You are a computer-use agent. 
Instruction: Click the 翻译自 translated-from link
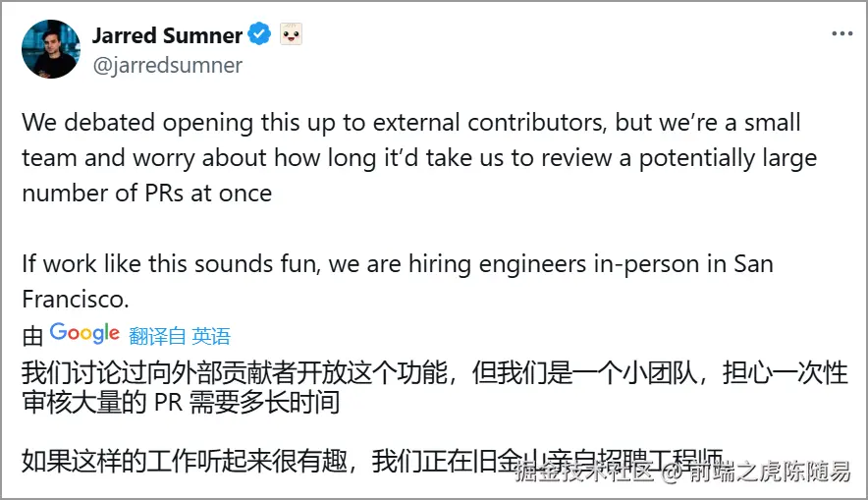point(157,336)
